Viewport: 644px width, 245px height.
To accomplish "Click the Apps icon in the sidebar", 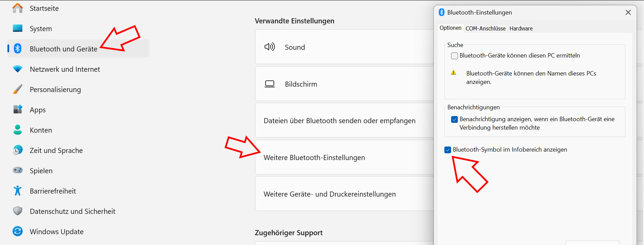I will tap(18, 110).
